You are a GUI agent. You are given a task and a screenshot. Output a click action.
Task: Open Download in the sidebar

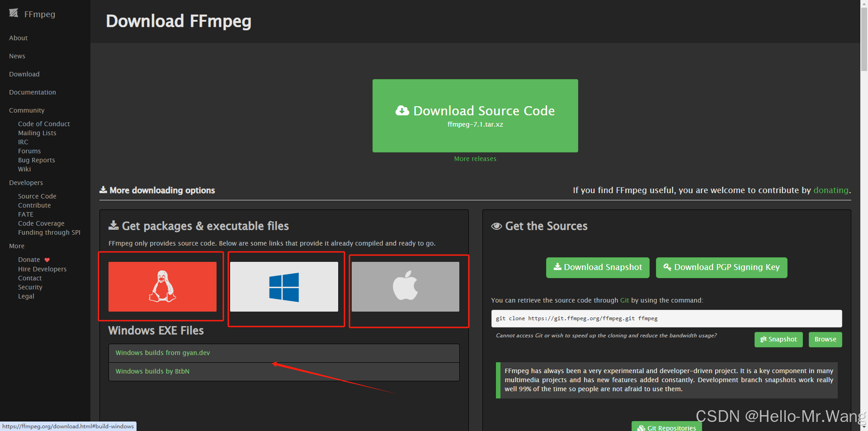[x=24, y=74]
